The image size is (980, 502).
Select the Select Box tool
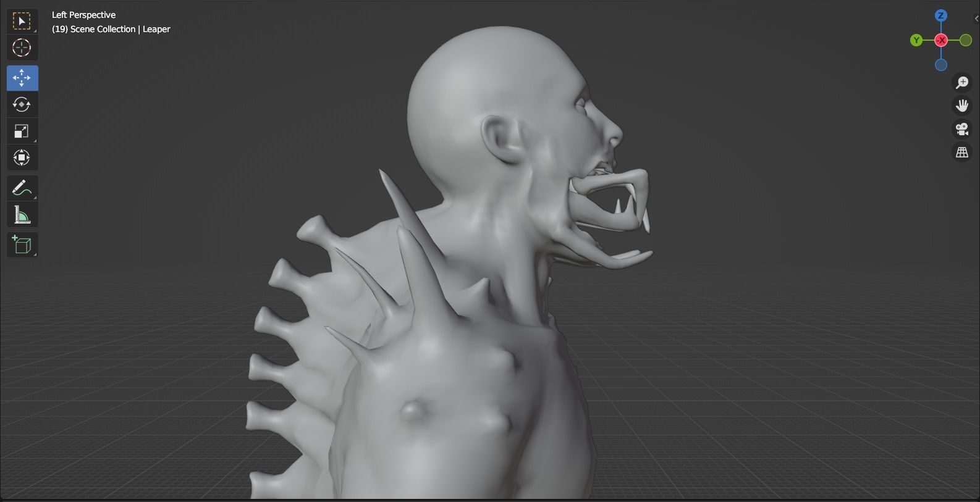point(22,22)
